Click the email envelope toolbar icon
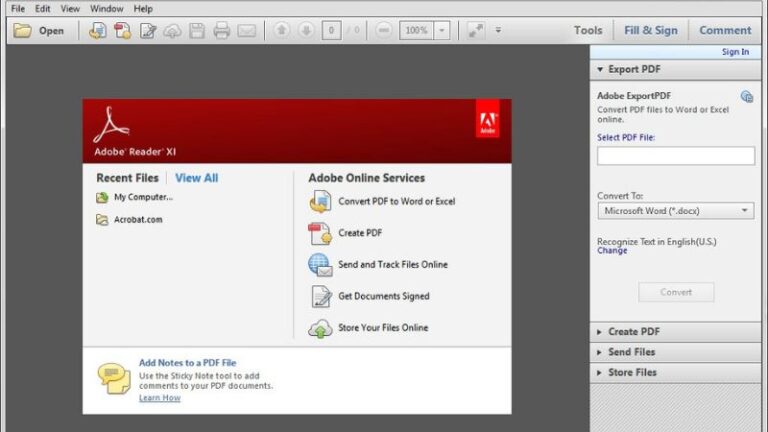The height and width of the screenshot is (432, 768). [x=246, y=31]
